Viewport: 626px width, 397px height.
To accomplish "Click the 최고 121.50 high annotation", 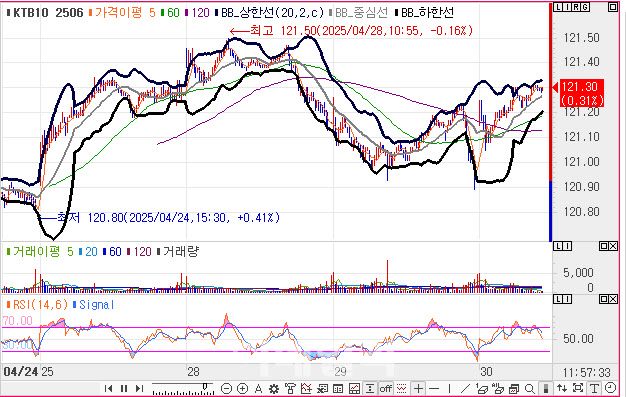I will click(x=351, y=30).
